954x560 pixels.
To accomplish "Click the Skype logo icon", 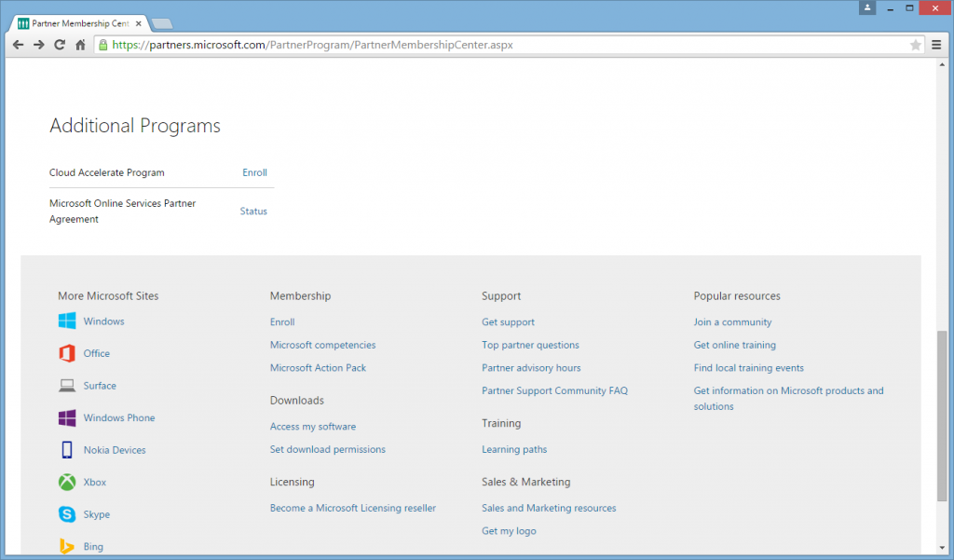I will pyautogui.click(x=67, y=514).
